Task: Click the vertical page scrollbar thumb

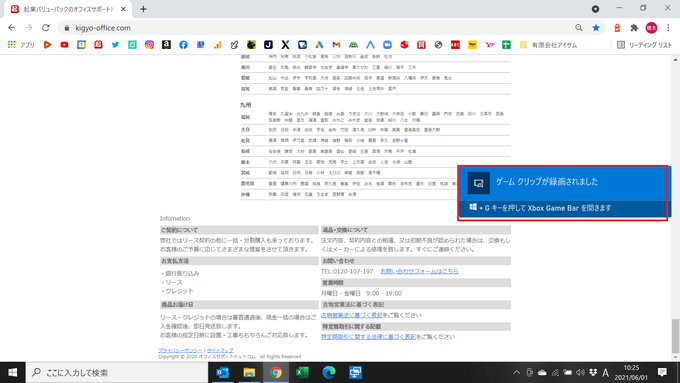Action: [x=675, y=336]
